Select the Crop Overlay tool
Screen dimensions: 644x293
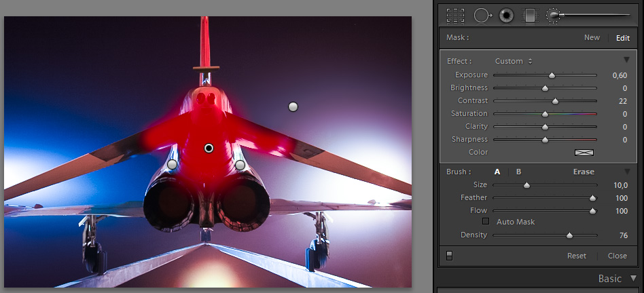tap(455, 15)
